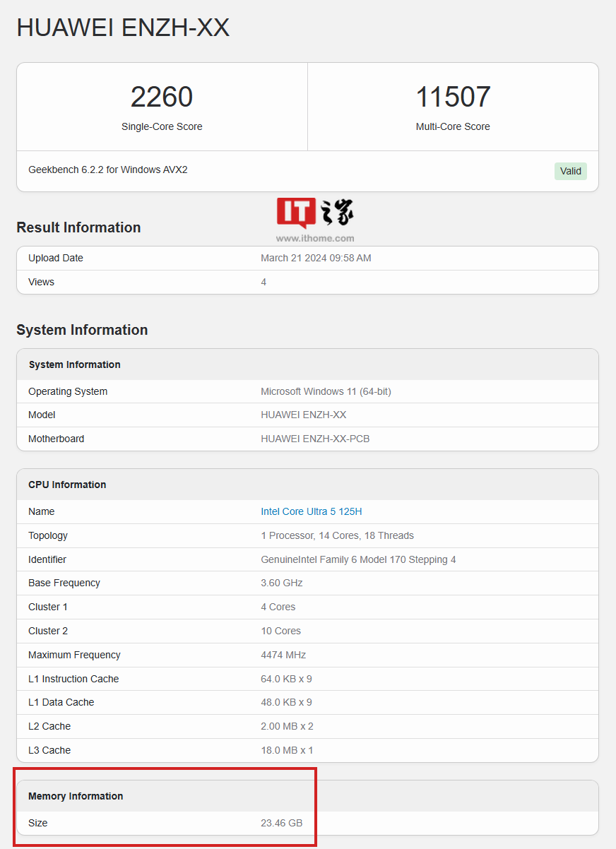Select the HUAWEI ENZH-XX-PCB value
The width and height of the screenshot is (616, 849).
coord(315,439)
